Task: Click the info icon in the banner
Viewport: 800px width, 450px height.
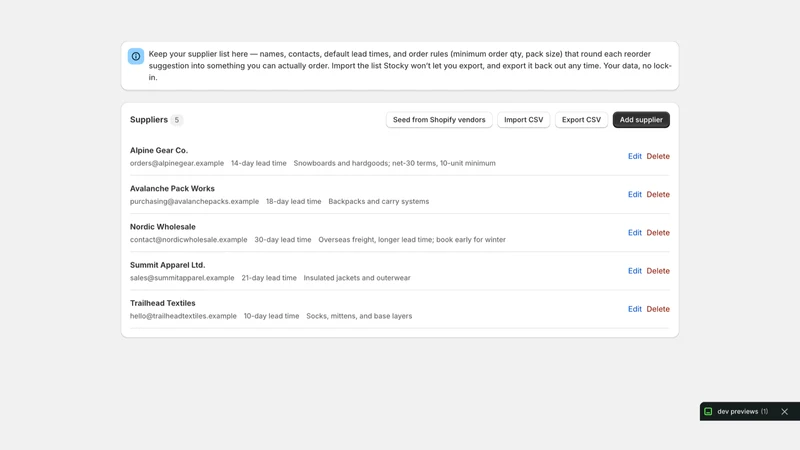Action: pyautogui.click(x=136, y=56)
